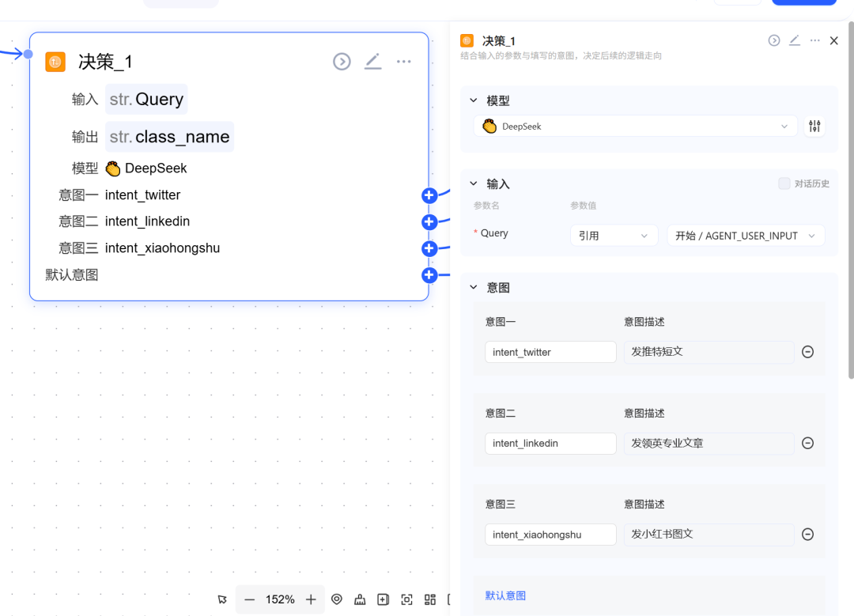This screenshot has height=616, width=854.
Task: Enable the 对话历史 checkbox
Action: coord(784,183)
